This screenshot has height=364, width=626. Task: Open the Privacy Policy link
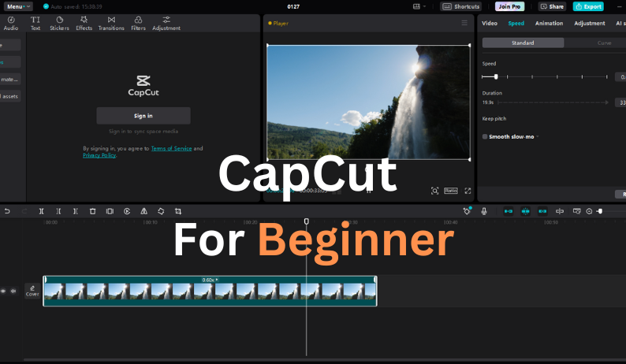99,155
